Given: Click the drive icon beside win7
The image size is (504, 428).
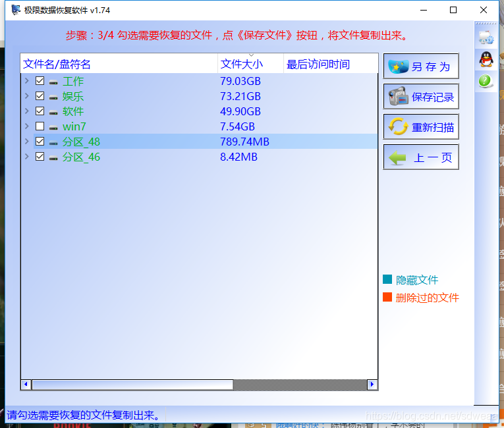Looking at the screenshot, I should coord(53,127).
